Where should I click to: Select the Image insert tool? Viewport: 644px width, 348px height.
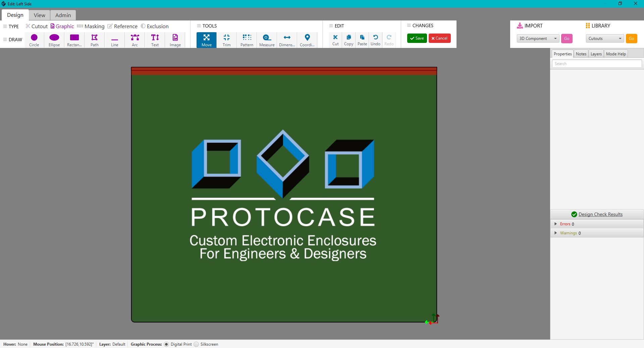175,40
